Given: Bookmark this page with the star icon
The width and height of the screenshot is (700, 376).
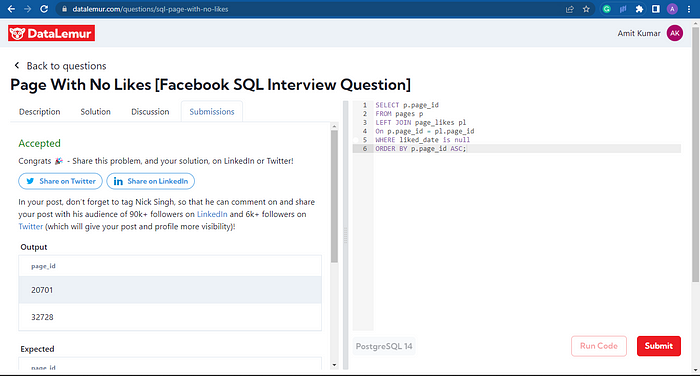Looking at the screenshot, I should point(586,9).
